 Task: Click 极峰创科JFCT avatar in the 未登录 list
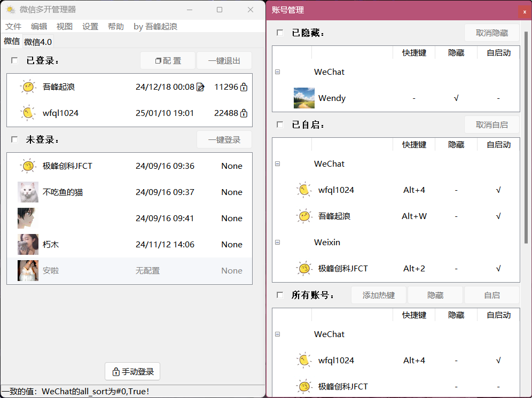pos(28,166)
